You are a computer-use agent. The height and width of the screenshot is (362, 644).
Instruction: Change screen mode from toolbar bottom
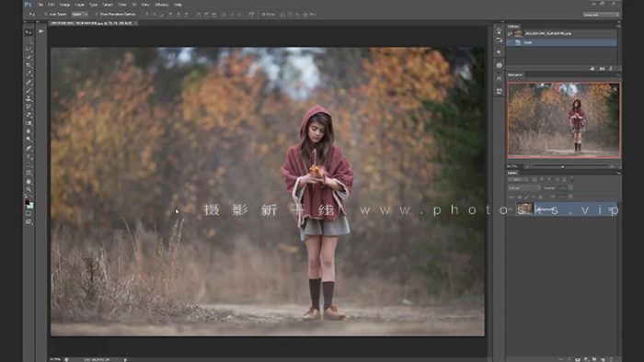coord(29,221)
